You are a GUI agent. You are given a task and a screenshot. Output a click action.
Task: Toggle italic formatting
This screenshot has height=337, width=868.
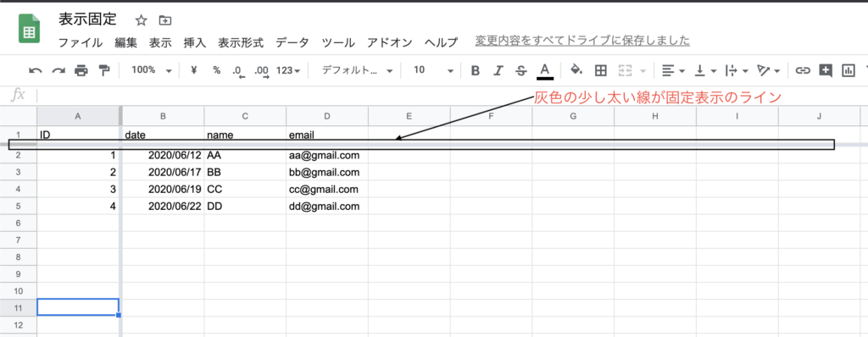498,70
